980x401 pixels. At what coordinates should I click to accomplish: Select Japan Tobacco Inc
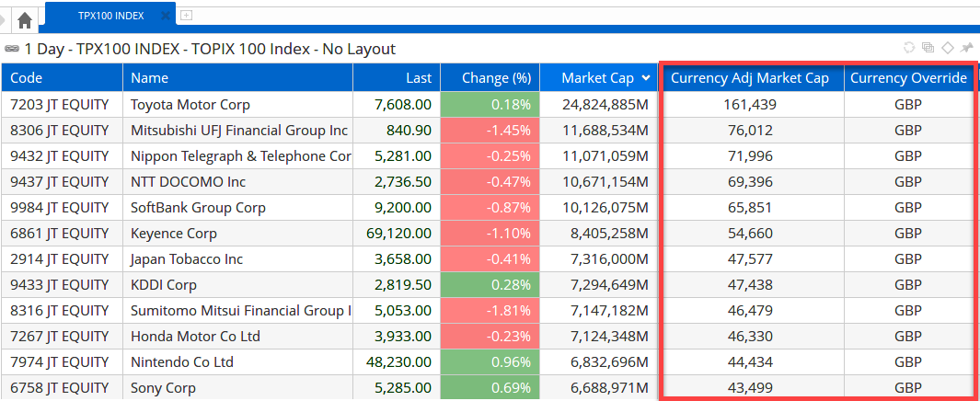point(187,259)
